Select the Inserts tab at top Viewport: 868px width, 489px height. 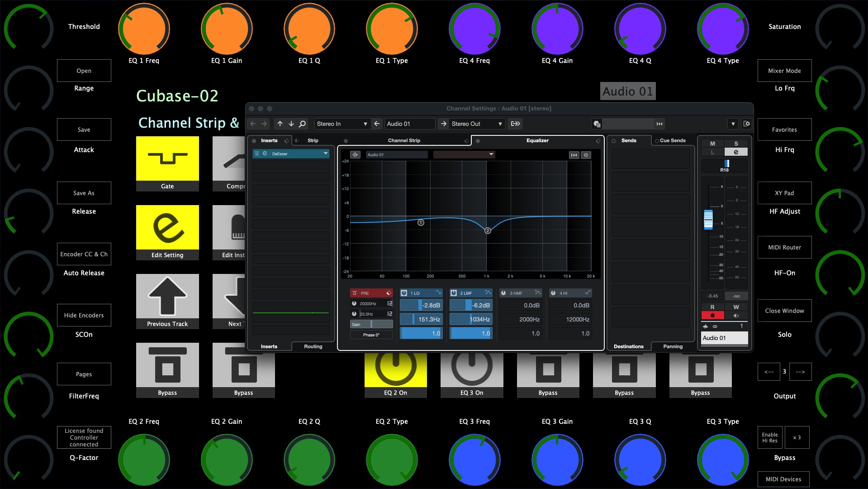(x=269, y=140)
